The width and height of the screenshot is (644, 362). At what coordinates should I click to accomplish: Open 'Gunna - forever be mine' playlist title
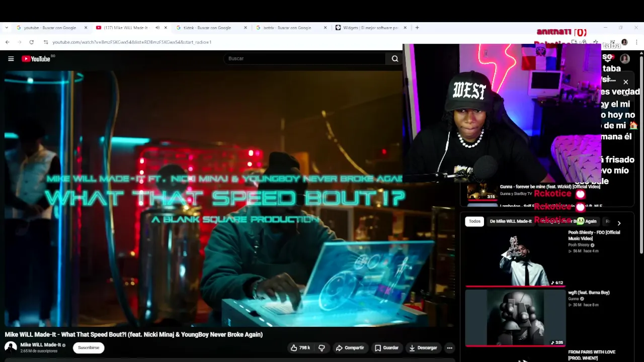pyautogui.click(x=549, y=187)
